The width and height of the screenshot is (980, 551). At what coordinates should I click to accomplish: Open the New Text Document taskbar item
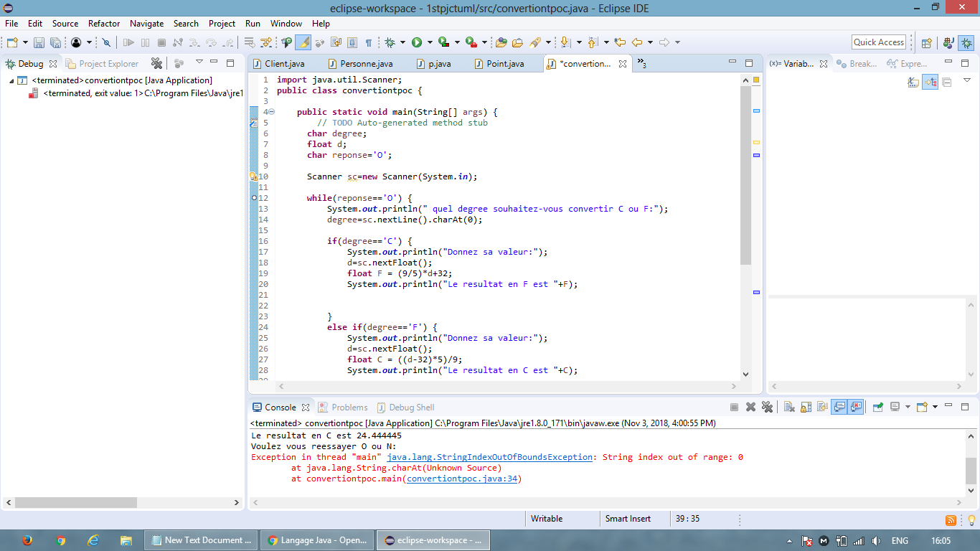pos(201,540)
